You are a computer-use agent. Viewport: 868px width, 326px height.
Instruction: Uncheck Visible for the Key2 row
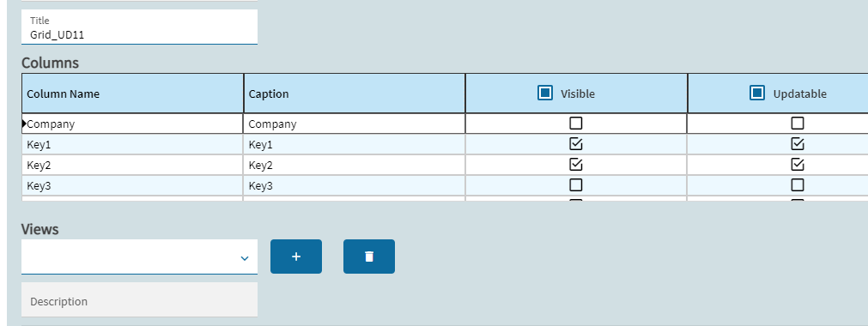click(576, 165)
